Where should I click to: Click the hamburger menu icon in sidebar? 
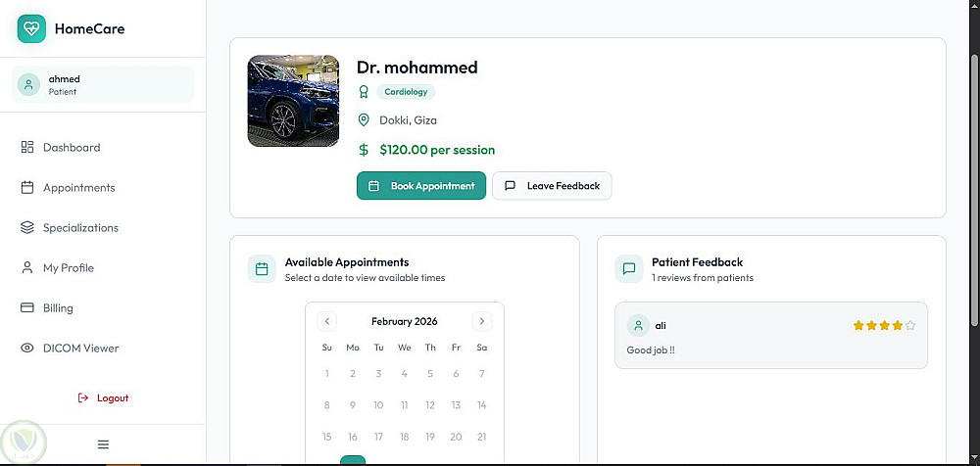(x=103, y=444)
